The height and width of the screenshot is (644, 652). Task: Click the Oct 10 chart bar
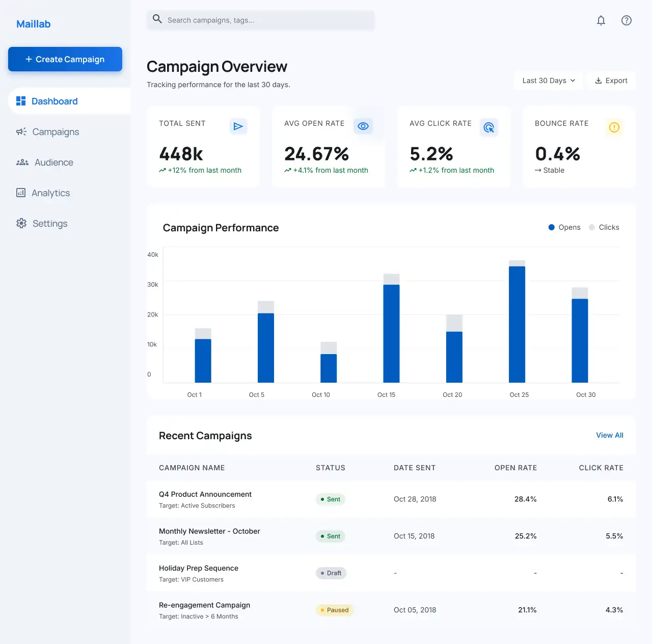[x=329, y=362]
